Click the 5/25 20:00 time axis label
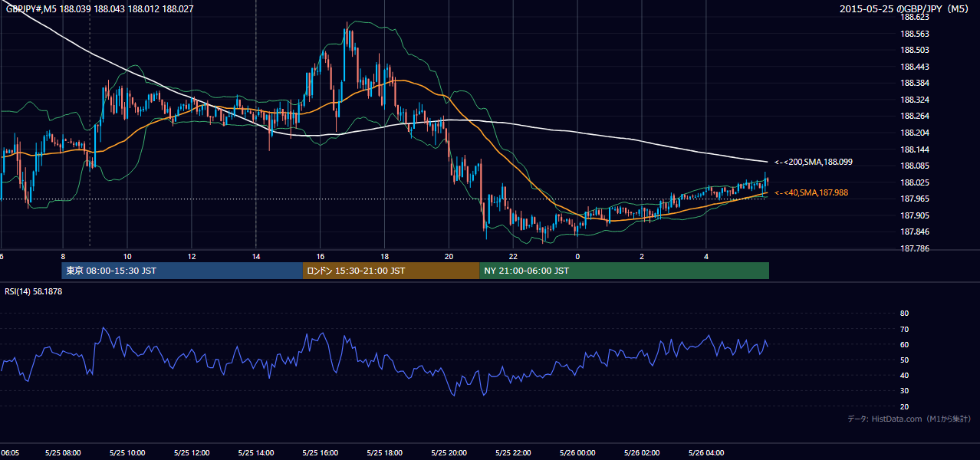Screen dimensions: 980x460 (449, 453)
